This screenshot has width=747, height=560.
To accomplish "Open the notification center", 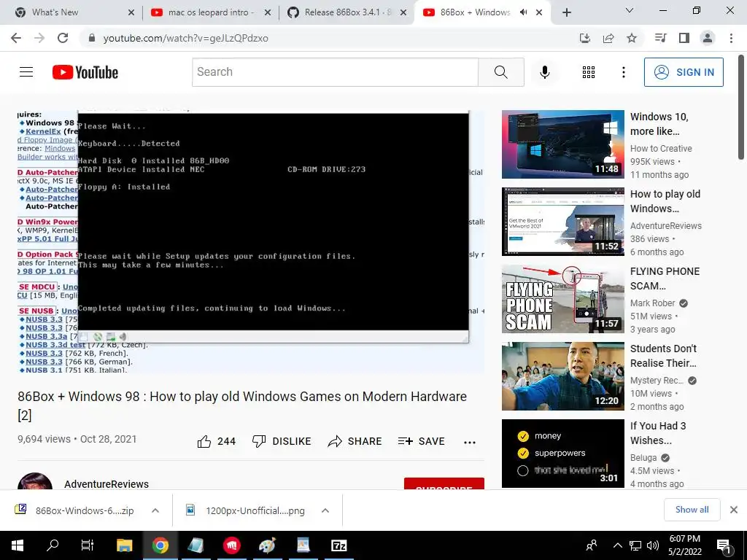I will pyautogui.click(x=724, y=546).
